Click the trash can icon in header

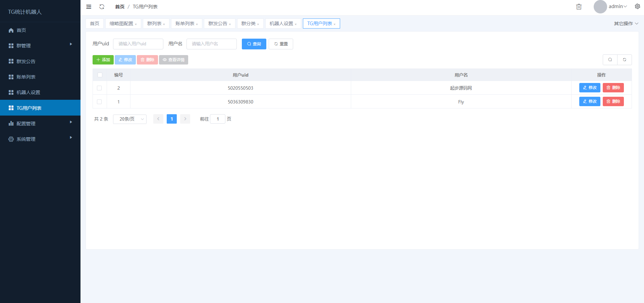579,7
